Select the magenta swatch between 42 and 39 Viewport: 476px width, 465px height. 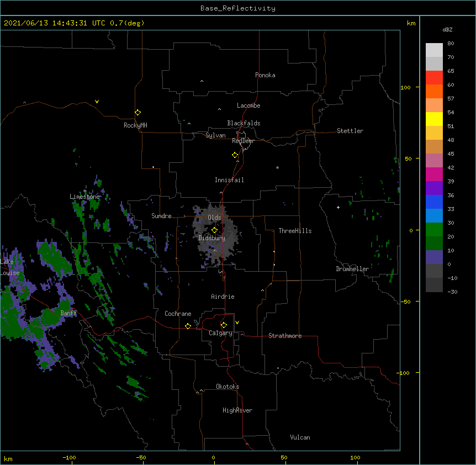coord(434,174)
